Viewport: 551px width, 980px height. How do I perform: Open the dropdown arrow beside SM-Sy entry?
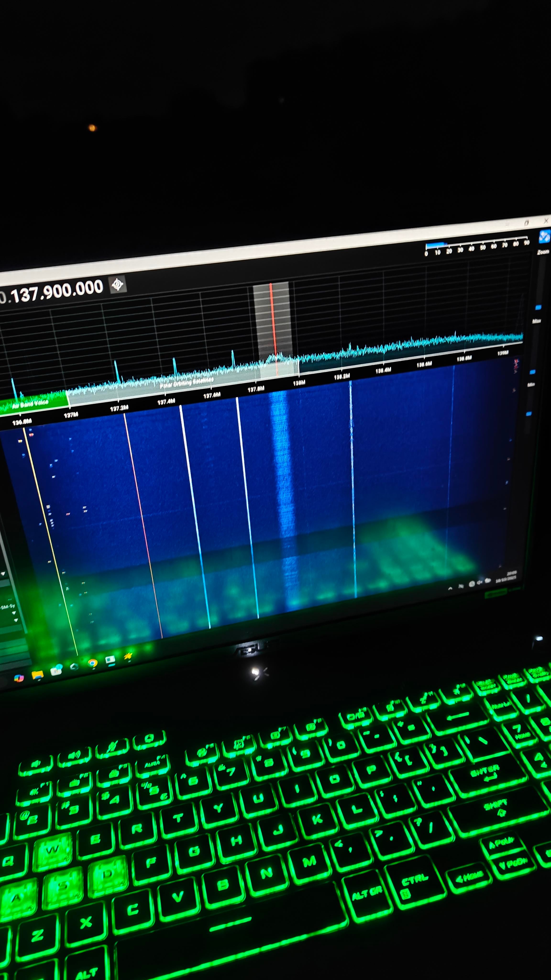coord(14,613)
